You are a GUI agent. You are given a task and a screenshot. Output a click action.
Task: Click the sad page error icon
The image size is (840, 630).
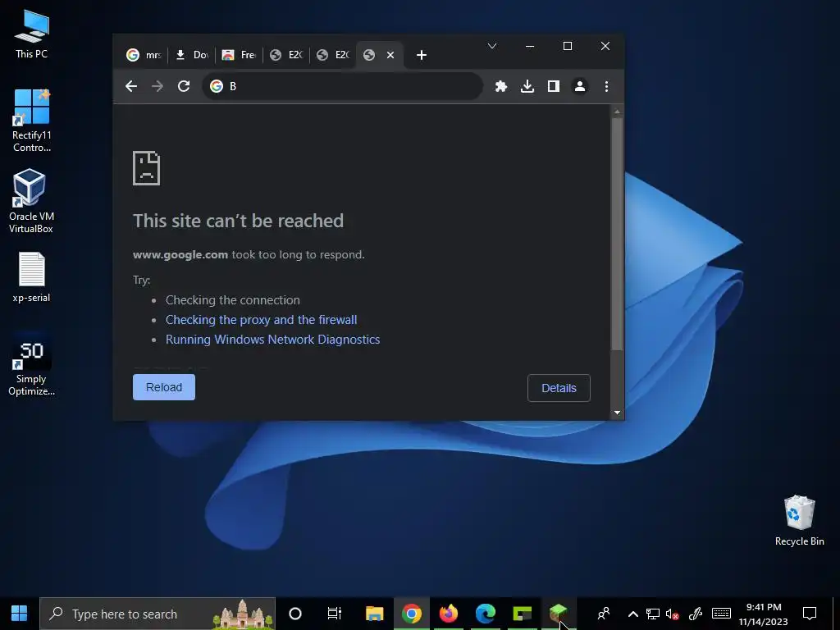pos(146,168)
